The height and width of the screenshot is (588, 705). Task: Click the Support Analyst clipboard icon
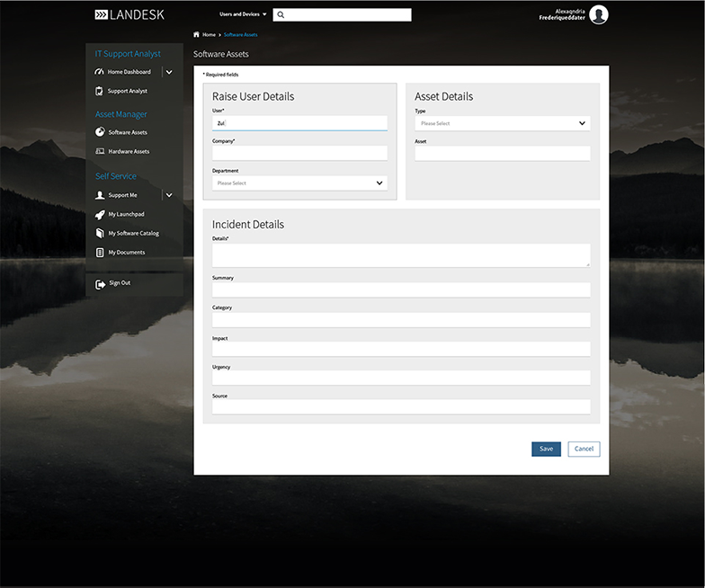pyautogui.click(x=100, y=91)
